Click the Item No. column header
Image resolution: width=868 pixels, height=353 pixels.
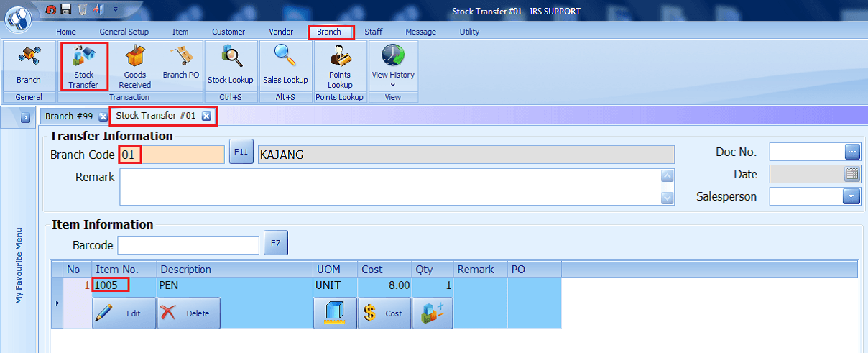tap(124, 270)
